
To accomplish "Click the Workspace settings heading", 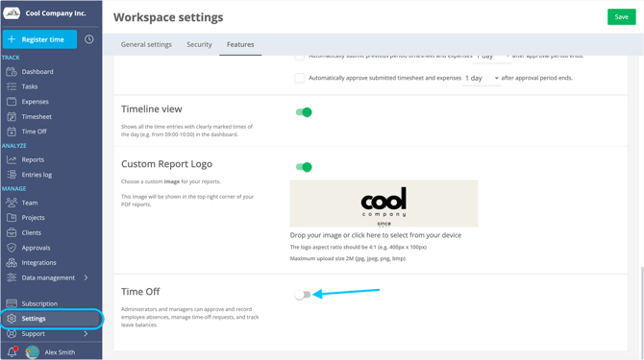I will point(168,17).
